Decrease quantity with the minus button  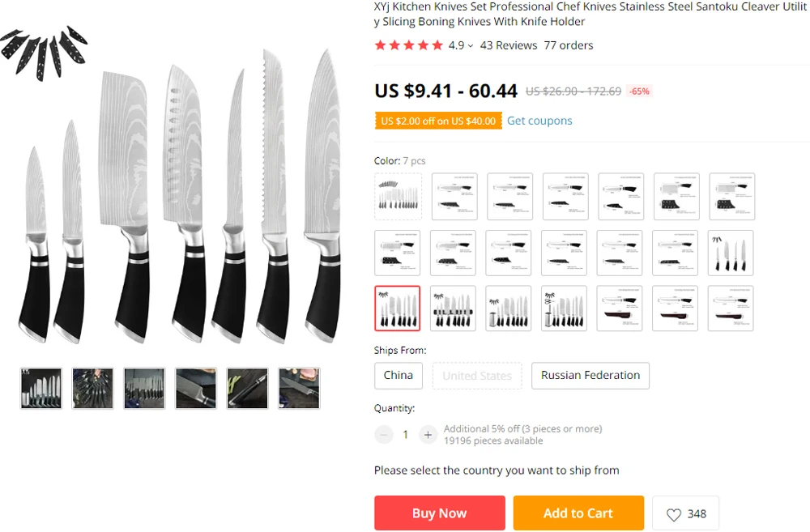point(383,435)
